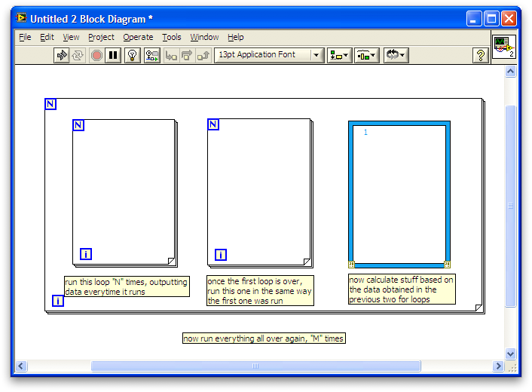Select the 'now run everything all over again' comment

point(264,338)
